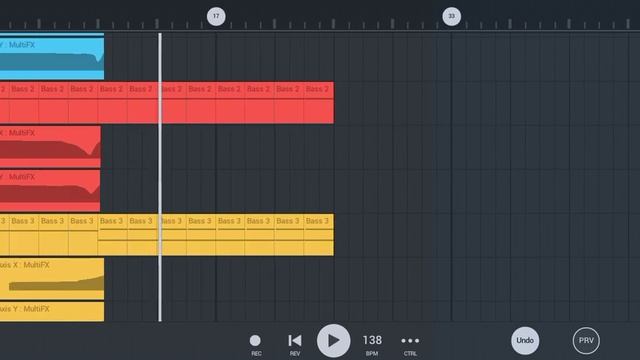Start recording with the REC button
This screenshot has width=640, height=360.
click(256, 344)
